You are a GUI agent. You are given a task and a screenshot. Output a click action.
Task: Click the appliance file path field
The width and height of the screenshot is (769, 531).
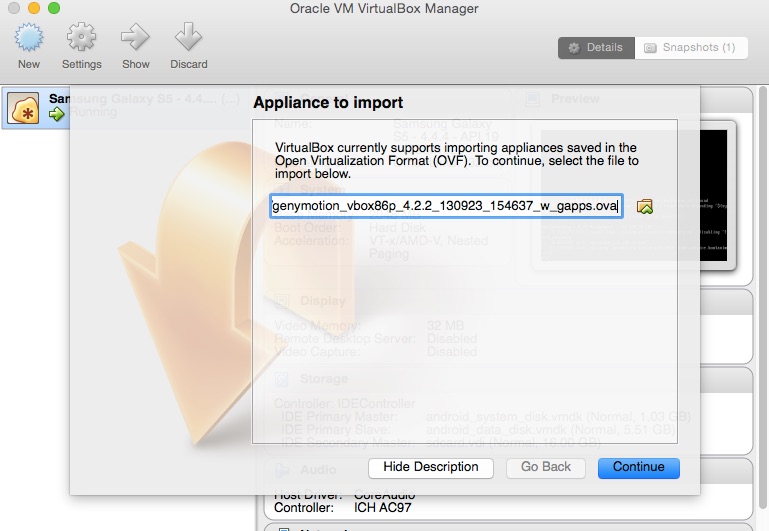(446, 206)
